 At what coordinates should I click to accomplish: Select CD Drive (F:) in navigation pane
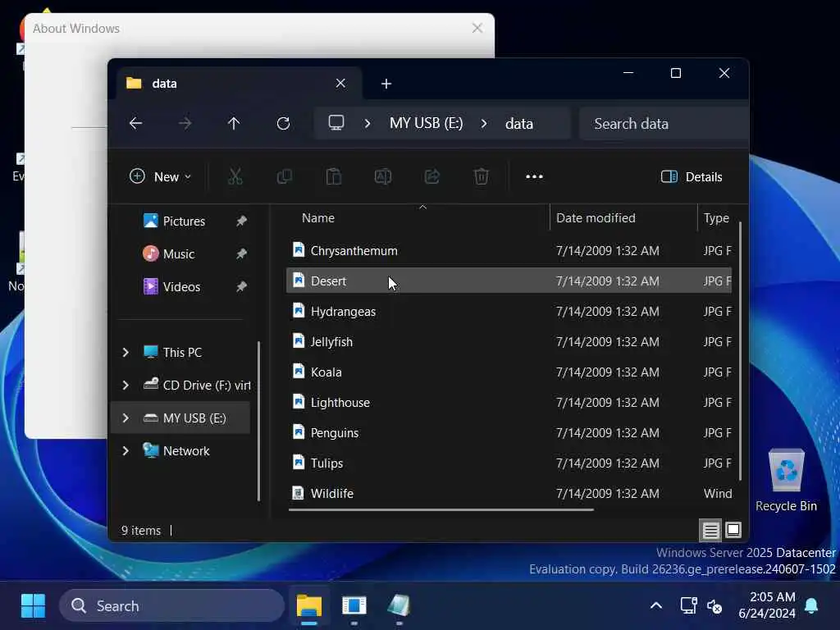point(197,386)
